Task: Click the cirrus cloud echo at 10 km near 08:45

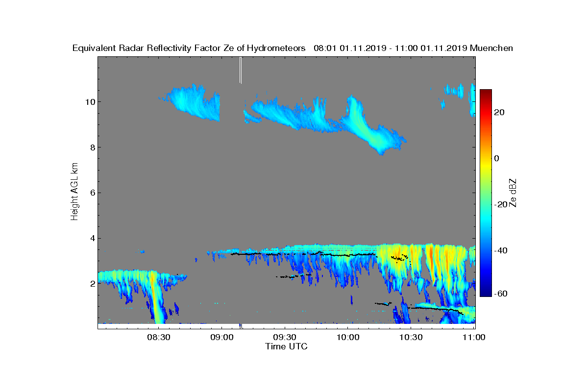Action: (x=194, y=102)
